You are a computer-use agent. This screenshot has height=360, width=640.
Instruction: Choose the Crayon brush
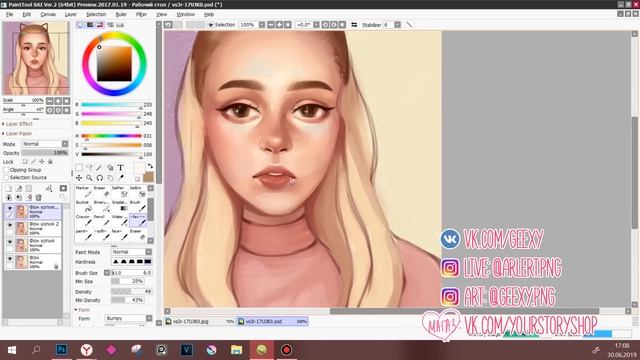click(x=84, y=220)
